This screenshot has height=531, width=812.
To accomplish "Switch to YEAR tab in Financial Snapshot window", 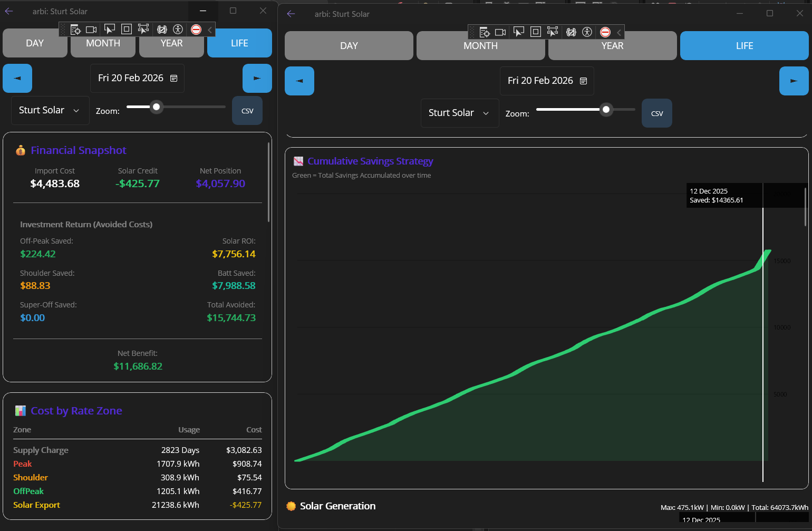I will point(171,43).
